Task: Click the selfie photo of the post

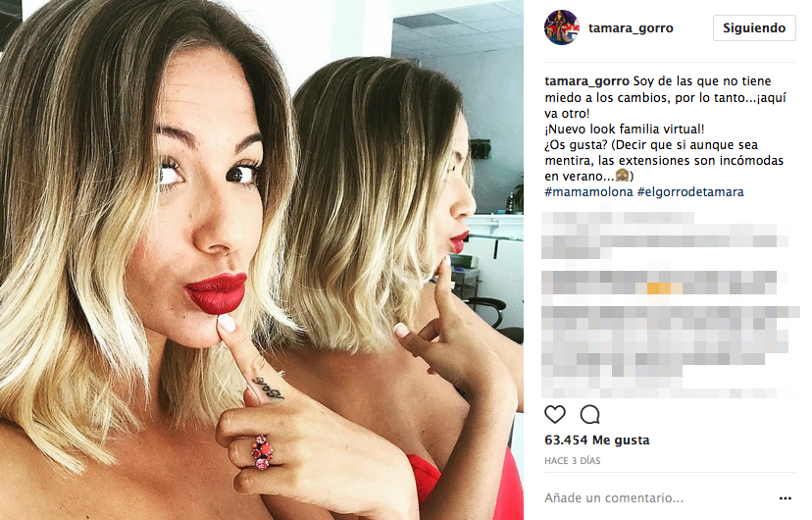Action: [262, 260]
